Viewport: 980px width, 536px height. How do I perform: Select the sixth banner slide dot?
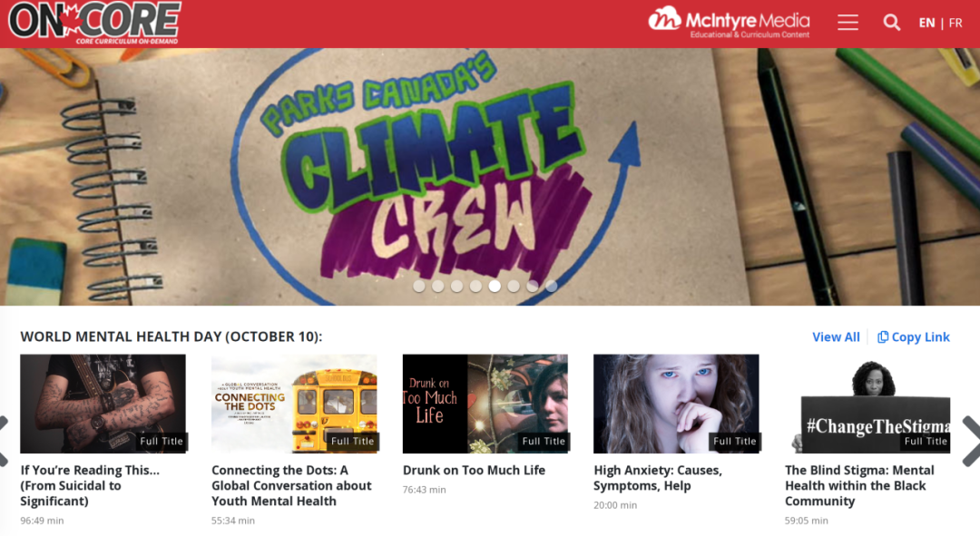tap(514, 286)
